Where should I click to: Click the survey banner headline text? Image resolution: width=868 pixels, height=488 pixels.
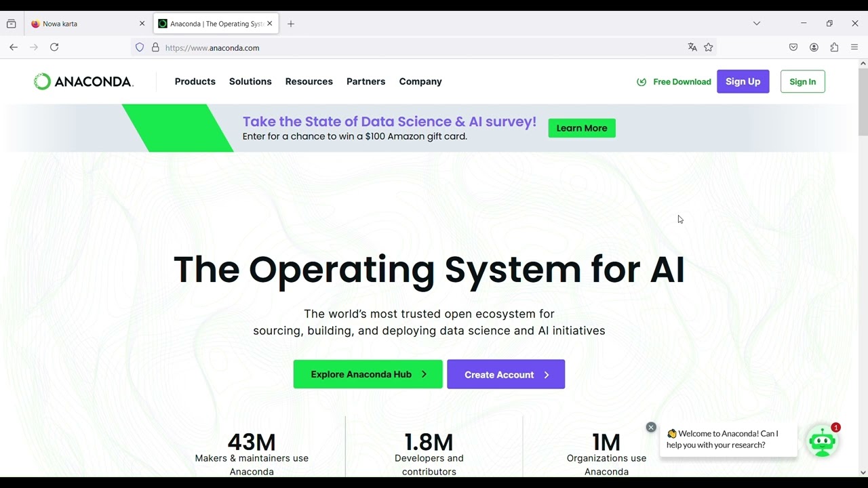click(x=389, y=121)
